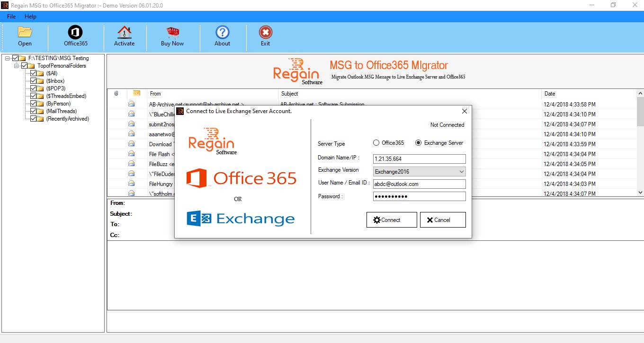Sort the list by the From column header

click(x=212, y=94)
